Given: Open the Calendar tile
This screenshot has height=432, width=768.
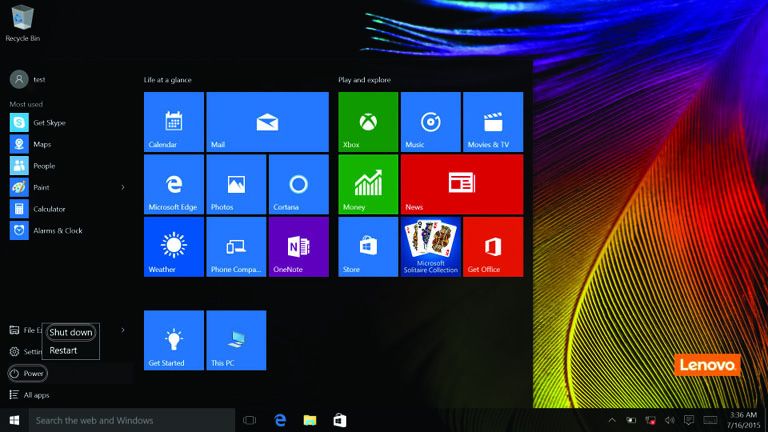Looking at the screenshot, I should coord(174,122).
